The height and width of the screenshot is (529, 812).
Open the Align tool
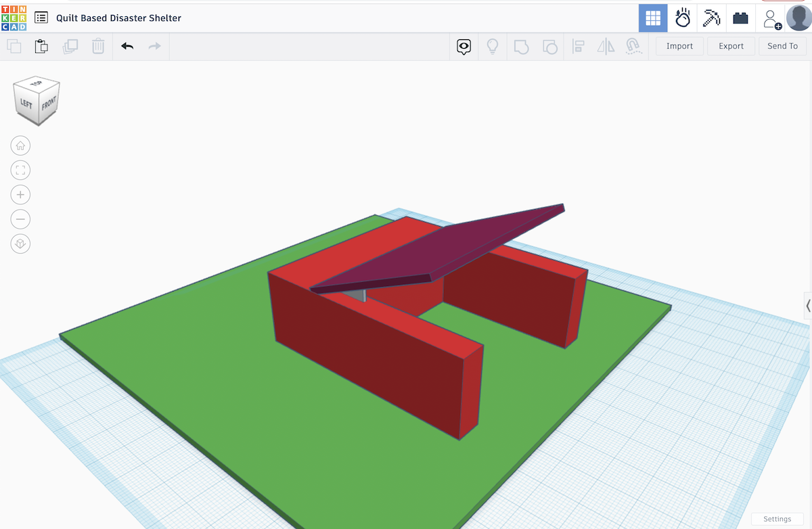coord(579,46)
